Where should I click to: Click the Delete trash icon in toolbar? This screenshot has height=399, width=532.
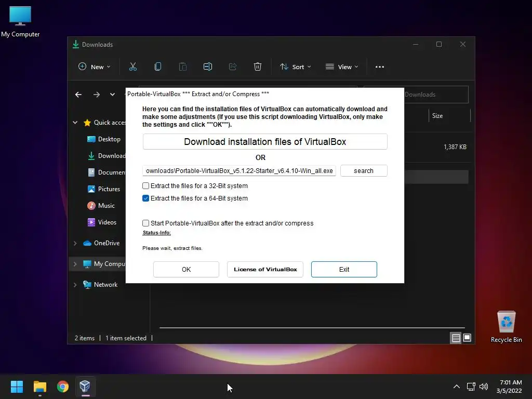click(x=258, y=67)
